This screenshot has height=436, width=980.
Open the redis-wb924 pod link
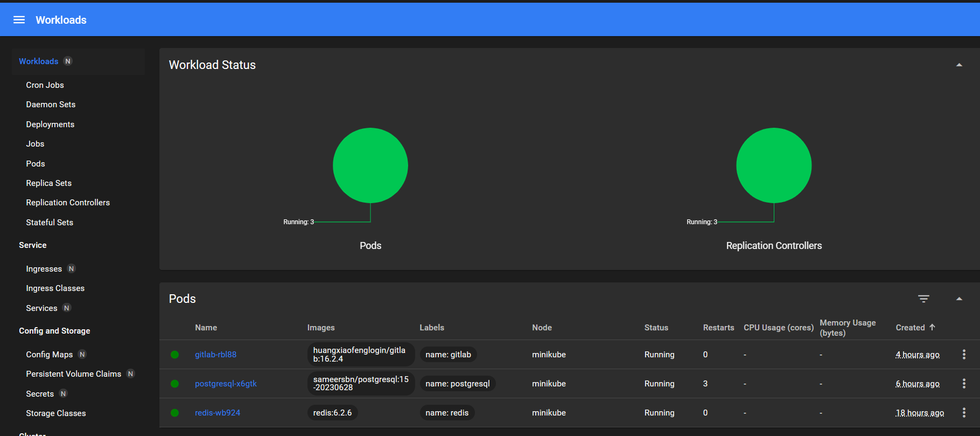point(218,413)
